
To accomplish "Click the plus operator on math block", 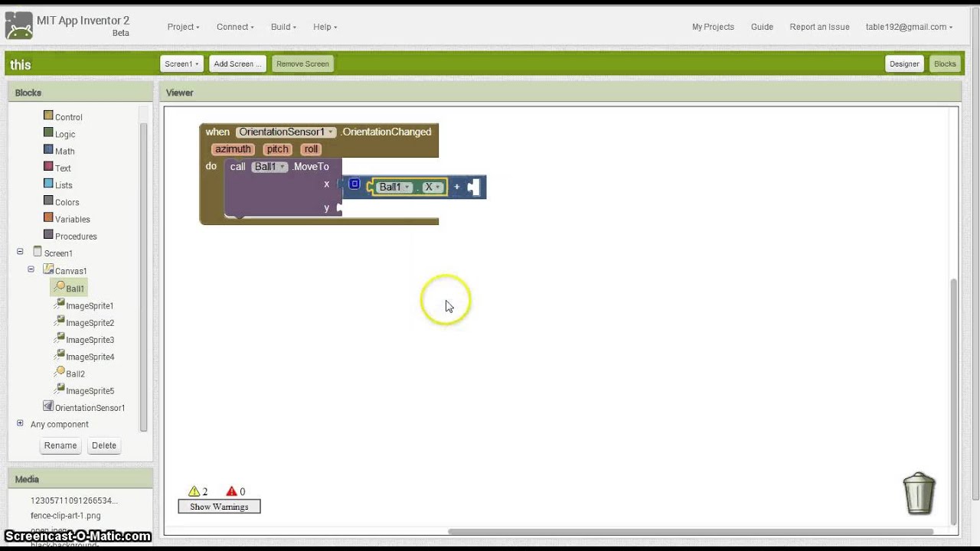I will click(x=457, y=187).
